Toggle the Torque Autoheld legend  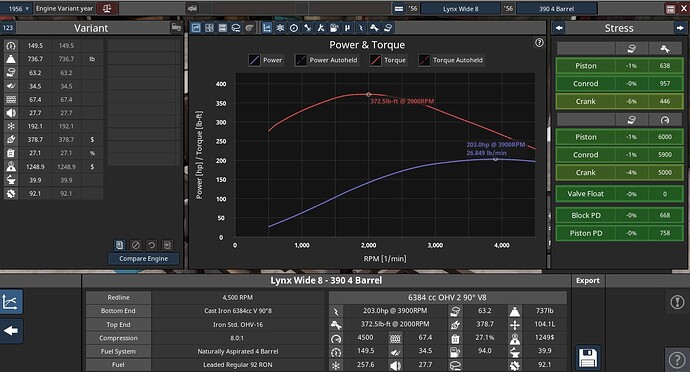(451, 60)
